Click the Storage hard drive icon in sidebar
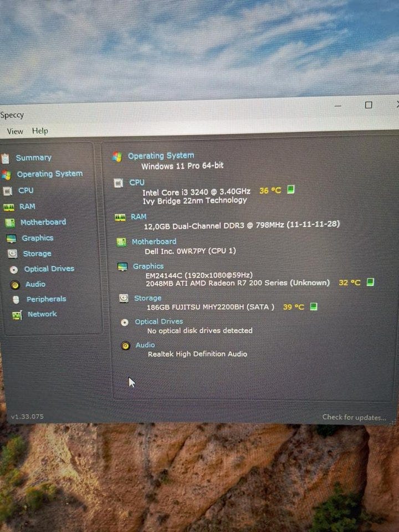399x532 pixels. [x=13, y=254]
